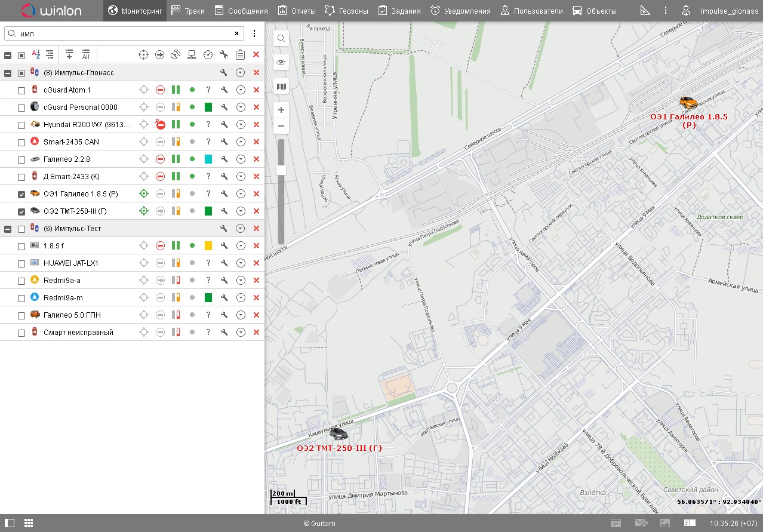This screenshot has width=763, height=532.
Task: Click tracking target icon for ОЭ2 ТМТ-250-III
Action: 143,211
